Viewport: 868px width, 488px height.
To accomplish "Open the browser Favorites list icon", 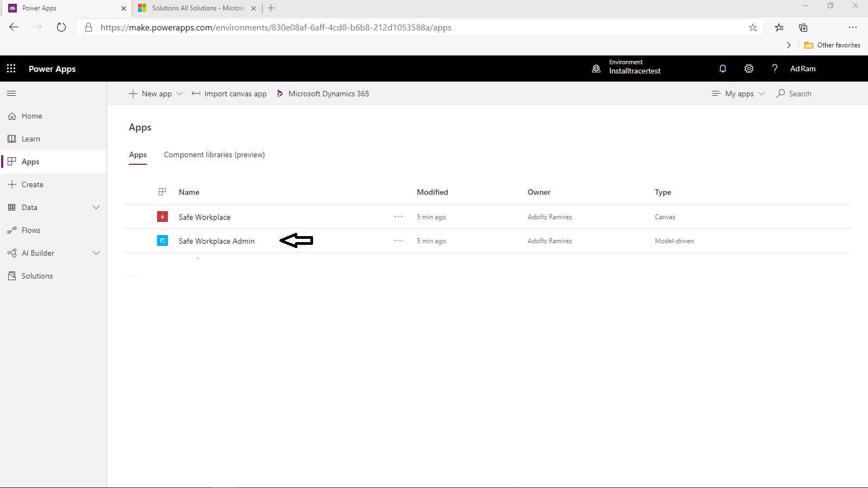I will [779, 27].
